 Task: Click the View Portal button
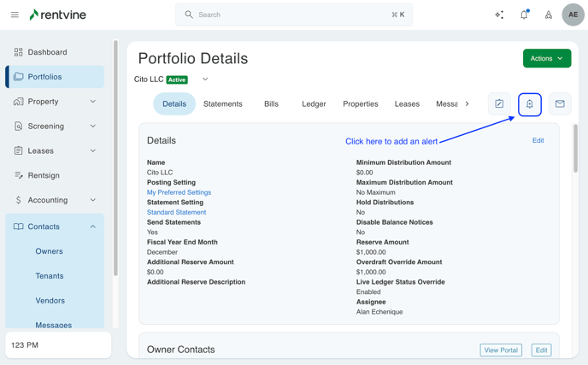pyautogui.click(x=501, y=350)
